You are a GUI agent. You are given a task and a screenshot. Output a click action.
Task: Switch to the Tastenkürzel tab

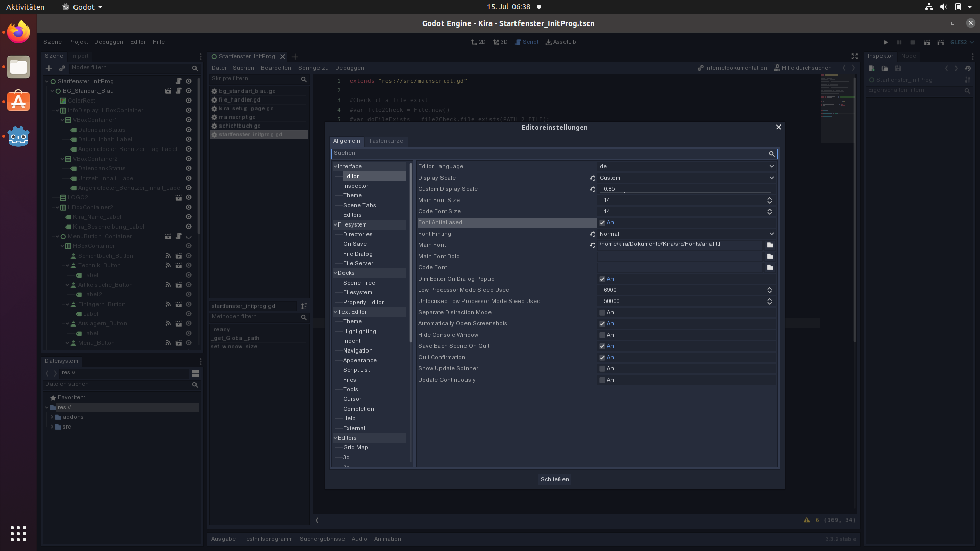386,141
